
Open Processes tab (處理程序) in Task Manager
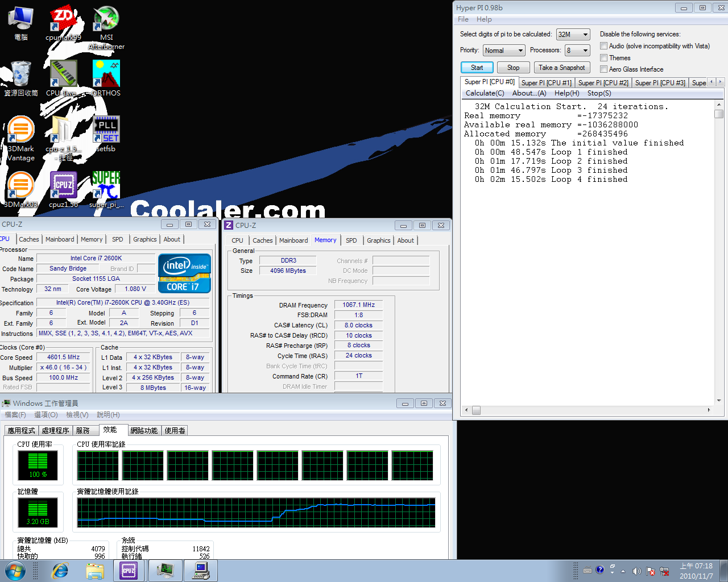[55, 431]
